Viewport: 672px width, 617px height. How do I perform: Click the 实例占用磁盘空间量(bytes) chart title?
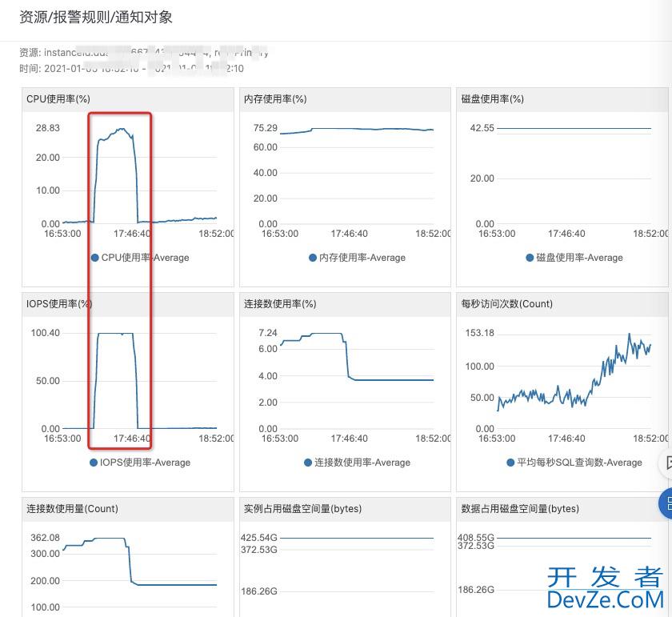click(302, 509)
